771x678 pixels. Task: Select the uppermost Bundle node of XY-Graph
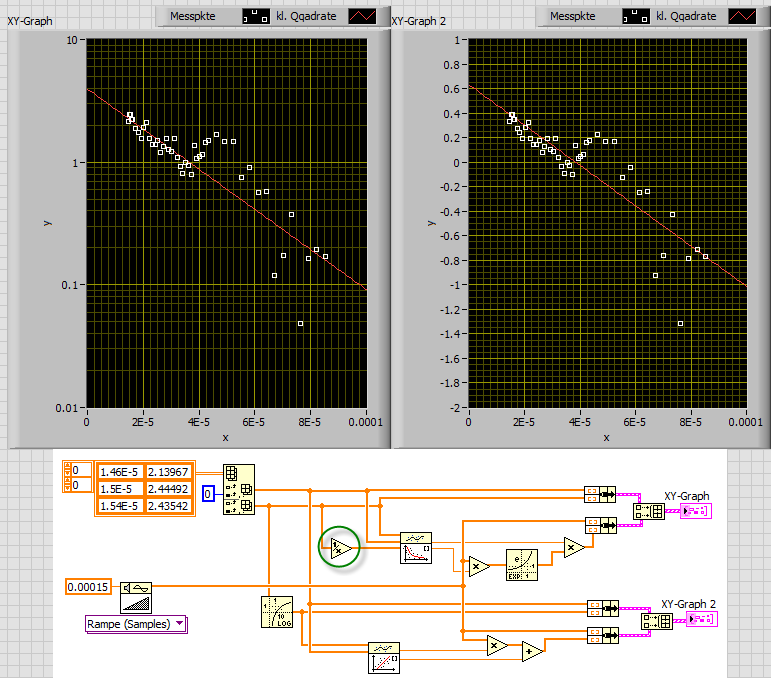click(600, 494)
